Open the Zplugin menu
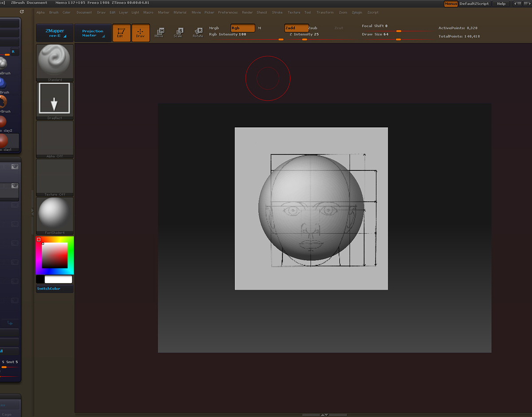This screenshot has height=417, width=532. pyautogui.click(x=357, y=12)
